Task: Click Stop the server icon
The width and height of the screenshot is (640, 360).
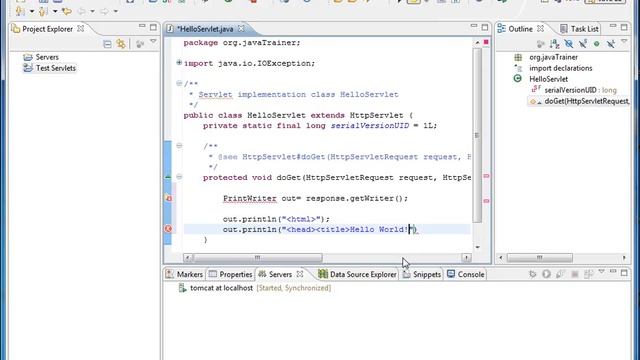Action: pyautogui.click(x=575, y=274)
